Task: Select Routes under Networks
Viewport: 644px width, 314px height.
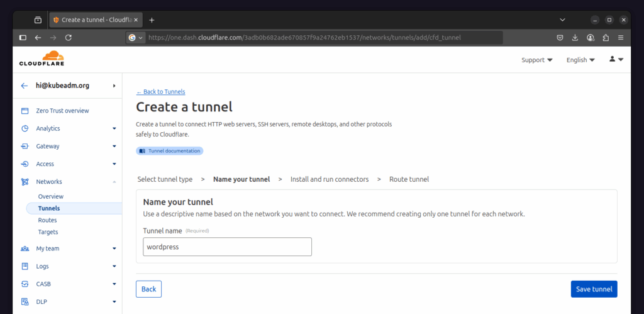Action: tap(47, 220)
